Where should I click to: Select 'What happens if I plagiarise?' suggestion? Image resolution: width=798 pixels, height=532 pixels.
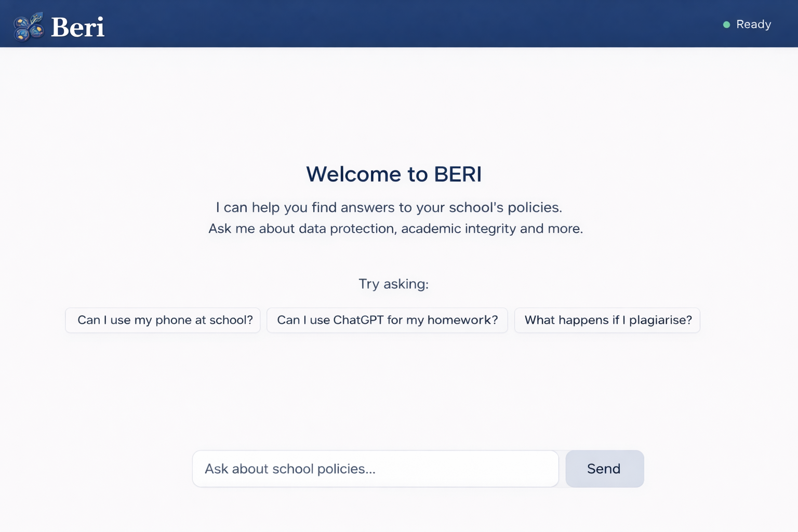[x=607, y=320]
